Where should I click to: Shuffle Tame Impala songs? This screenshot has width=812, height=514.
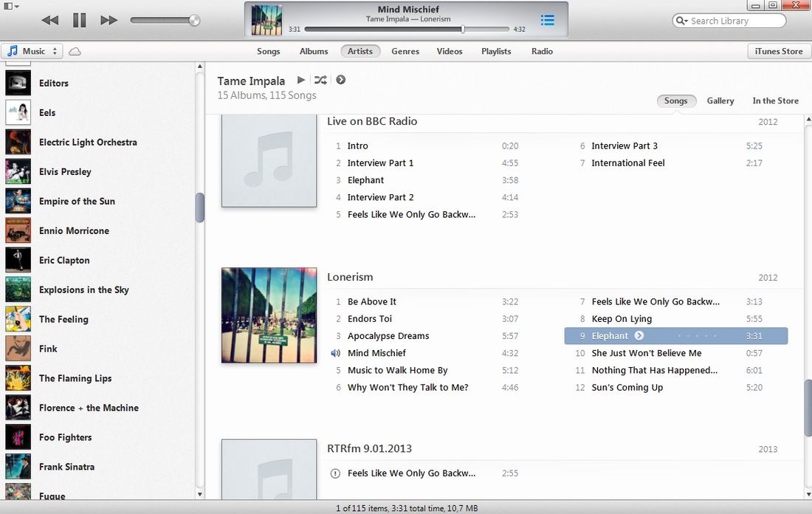320,80
